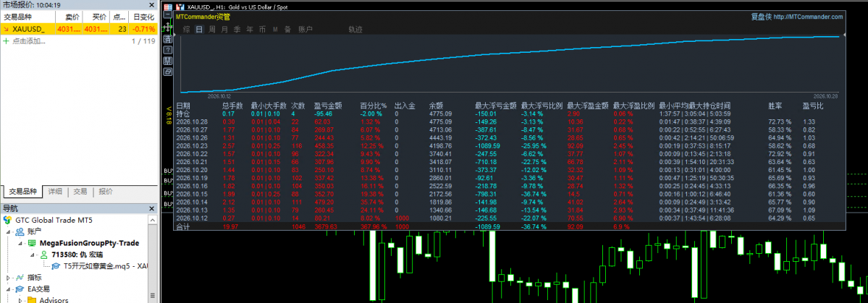Click the overlapping windows restore icon
The image size is (868, 303).
click(168, 72)
